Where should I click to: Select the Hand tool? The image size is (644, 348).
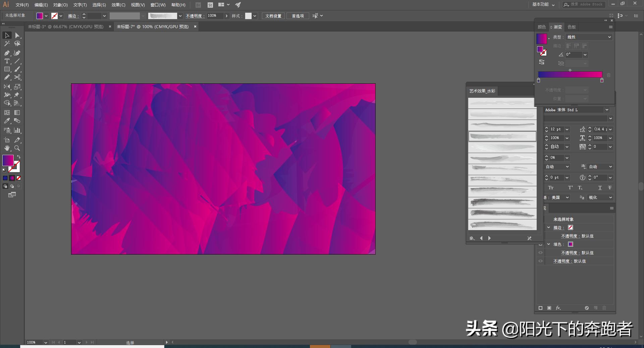(x=7, y=148)
